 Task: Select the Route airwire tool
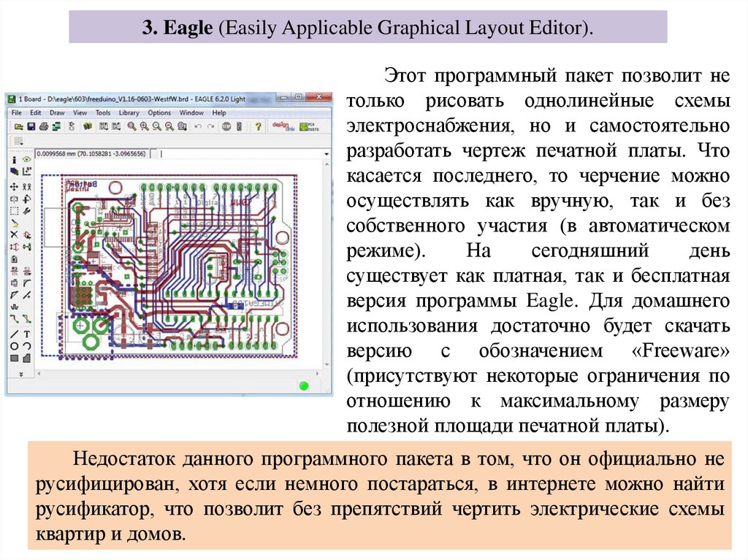tap(14, 318)
